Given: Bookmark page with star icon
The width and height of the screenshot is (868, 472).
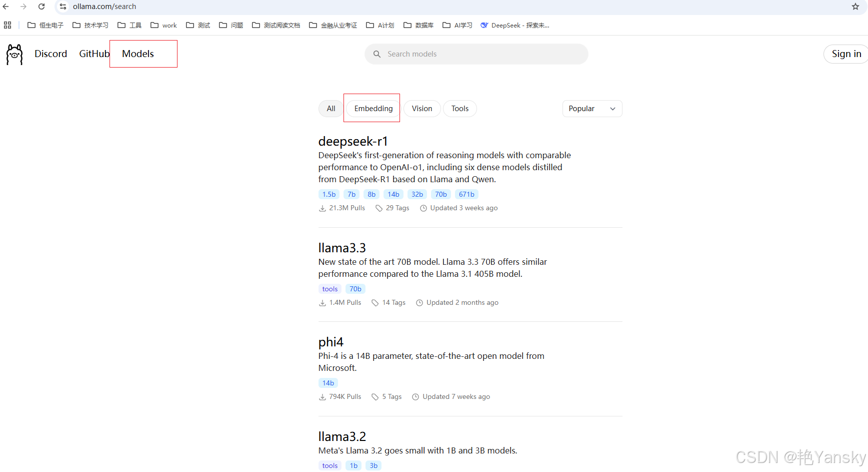Looking at the screenshot, I should (x=855, y=7).
